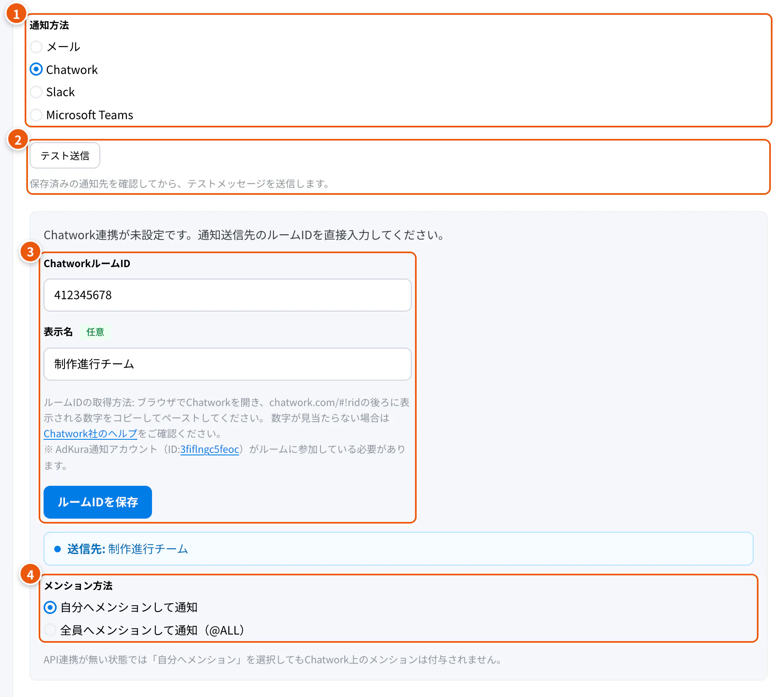The width and height of the screenshot is (784, 697).
Task: Click the 通知方法 heading label
Action: coord(49,25)
